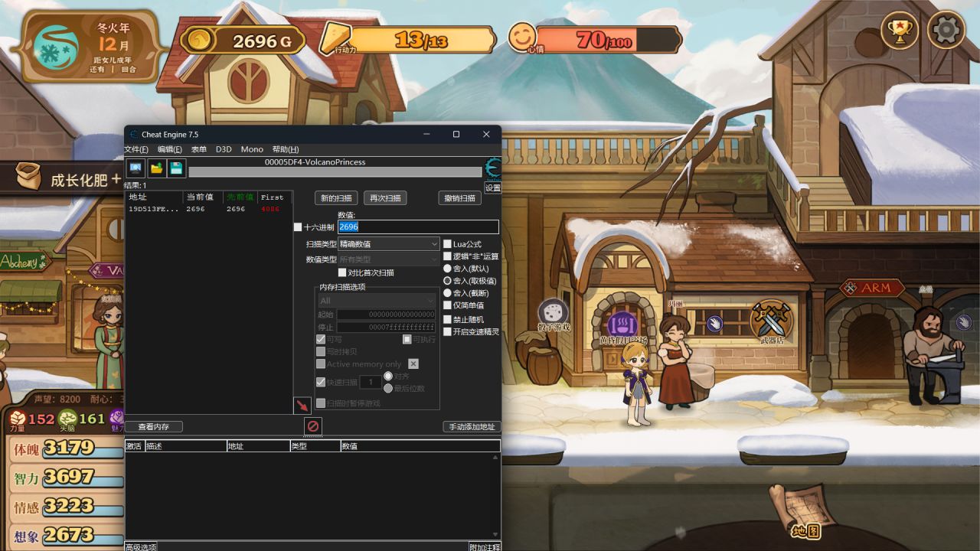Toggle the 对比首次扫描 checkbox
Screen dimensions: 980x551
tap(342, 272)
